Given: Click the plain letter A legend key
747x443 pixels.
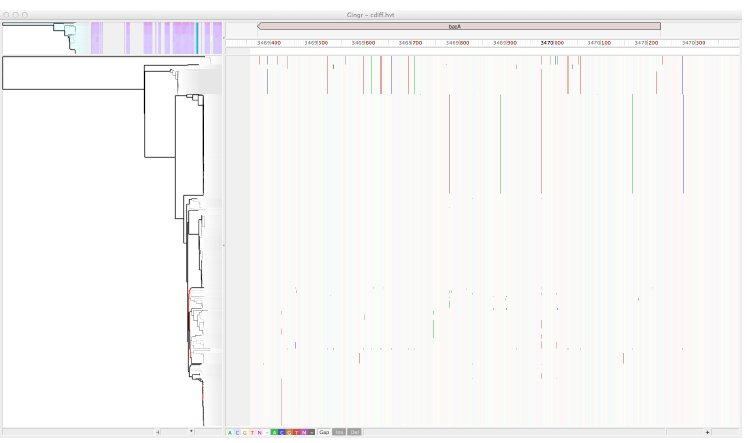Looking at the screenshot, I should 230,433.
